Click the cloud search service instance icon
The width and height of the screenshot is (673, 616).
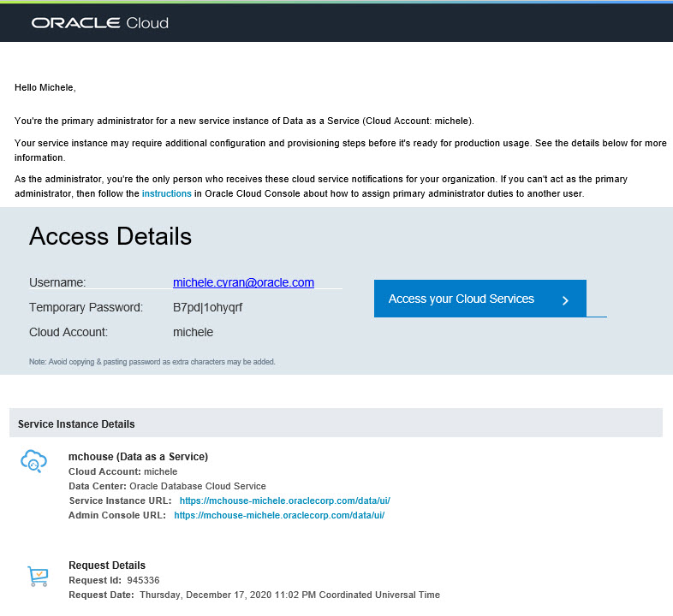[x=34, y=461]
